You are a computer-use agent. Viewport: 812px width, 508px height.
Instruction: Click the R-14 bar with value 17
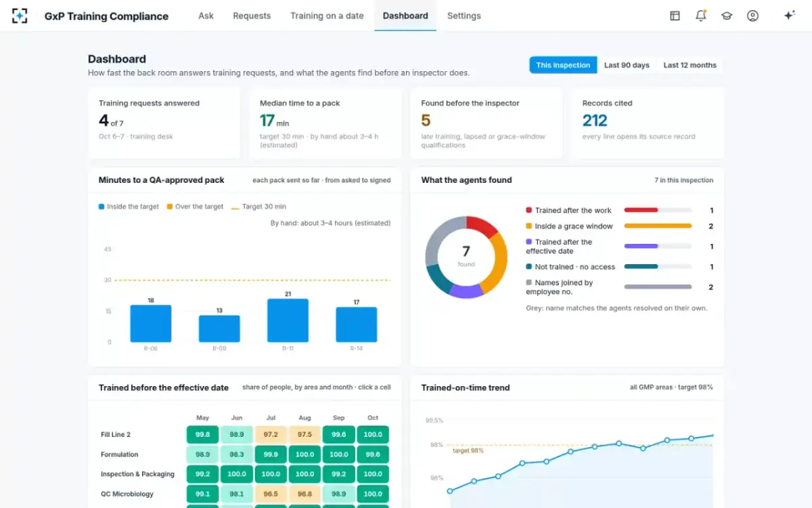click(357, 324)
